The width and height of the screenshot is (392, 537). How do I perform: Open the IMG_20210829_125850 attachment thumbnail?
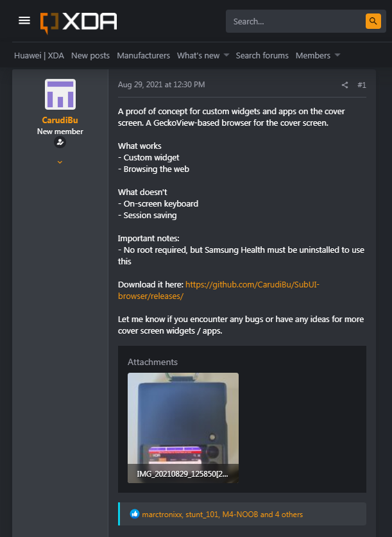[x=183, y=428]
